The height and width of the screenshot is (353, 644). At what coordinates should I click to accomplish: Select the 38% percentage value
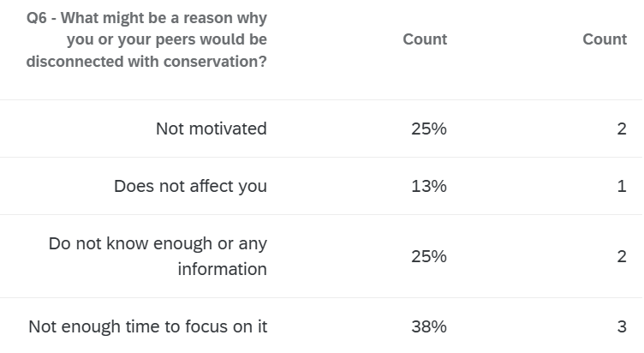click(x=428, y=326)
